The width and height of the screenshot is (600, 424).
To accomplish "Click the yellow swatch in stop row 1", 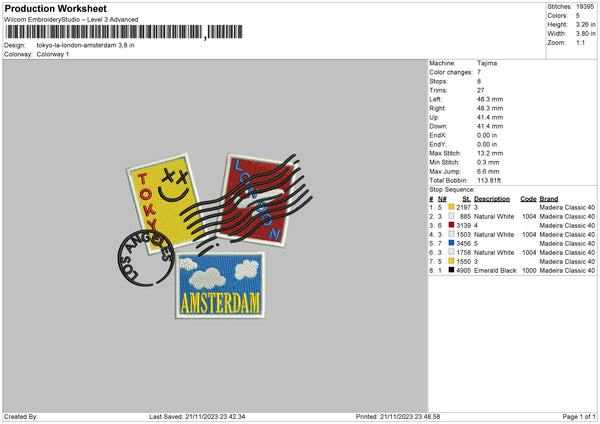I will click(x=451, y=207).
